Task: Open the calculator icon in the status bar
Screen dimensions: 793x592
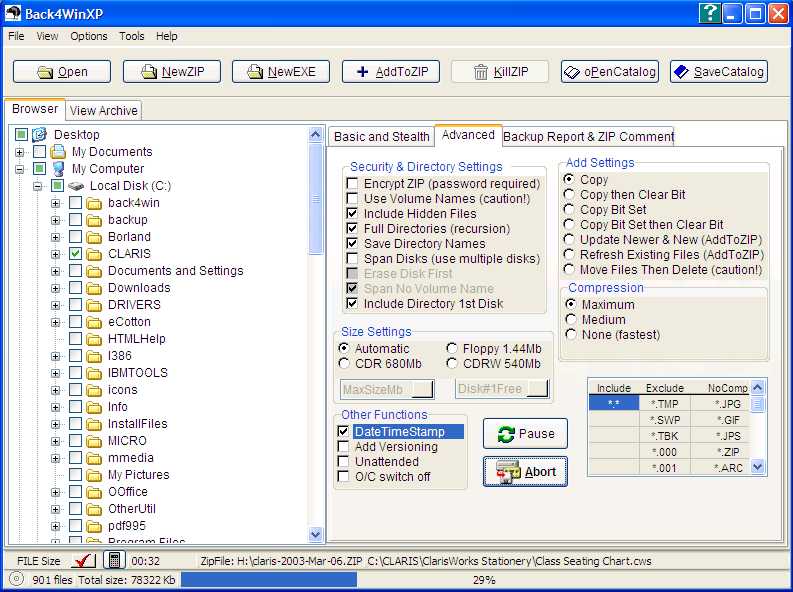Action: coord(114,560)
